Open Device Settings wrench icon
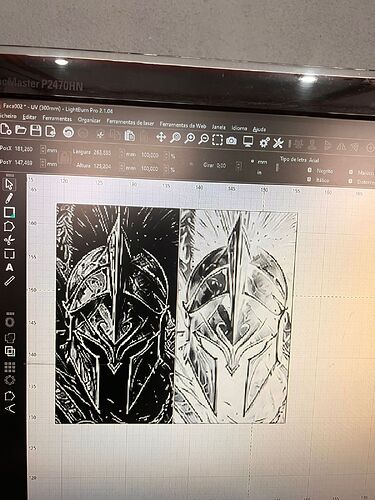 [x=278, y=143]
